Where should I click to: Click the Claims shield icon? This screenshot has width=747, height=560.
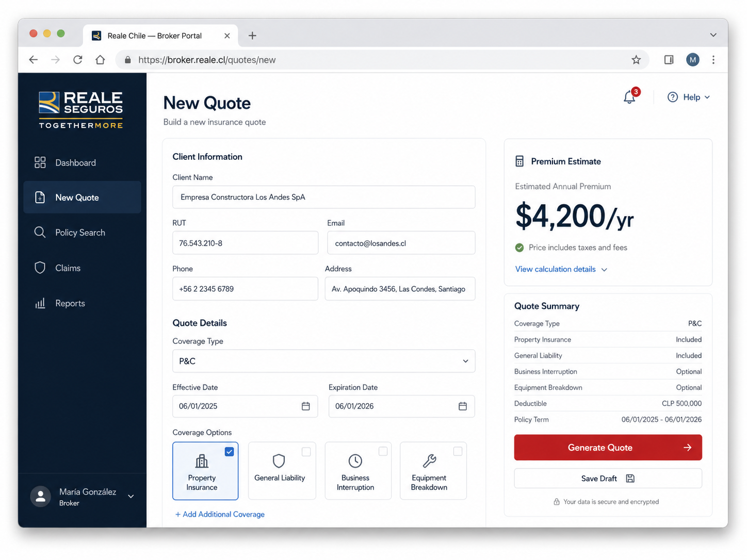(x=40, y=268)
